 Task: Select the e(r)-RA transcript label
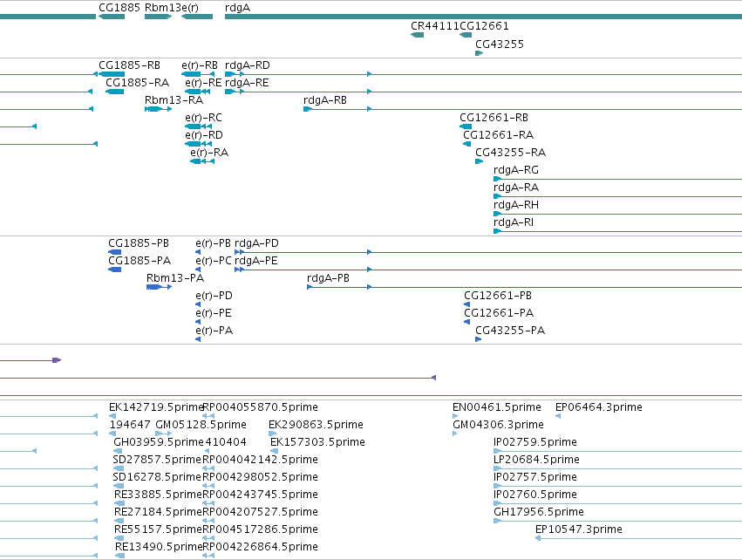pos(209,153)
